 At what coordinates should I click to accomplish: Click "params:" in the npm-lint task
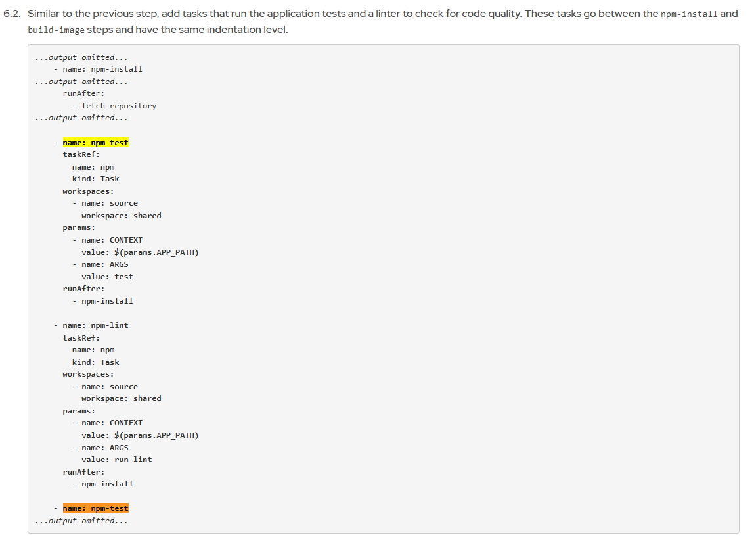pyautogui.click(x=79, y=411)
